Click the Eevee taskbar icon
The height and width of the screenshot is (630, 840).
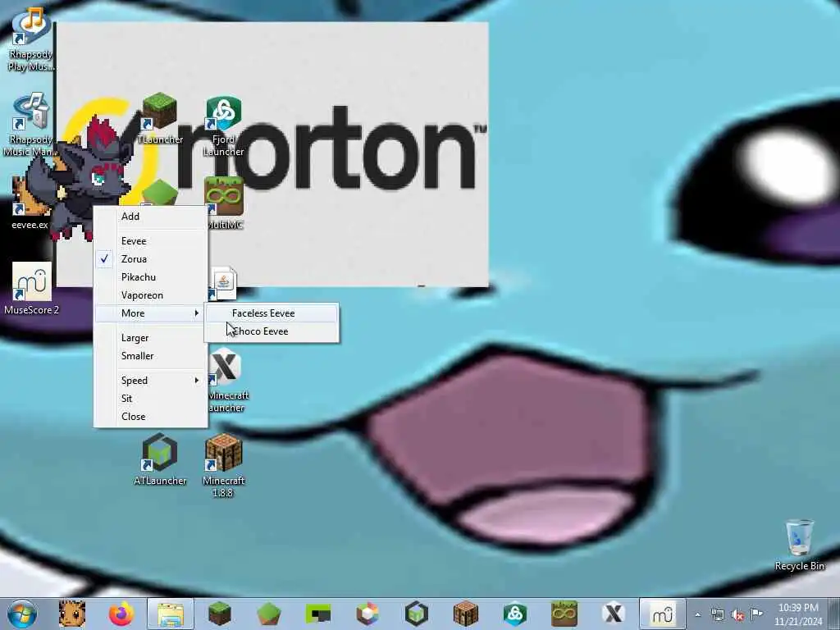tap(72, 614)
